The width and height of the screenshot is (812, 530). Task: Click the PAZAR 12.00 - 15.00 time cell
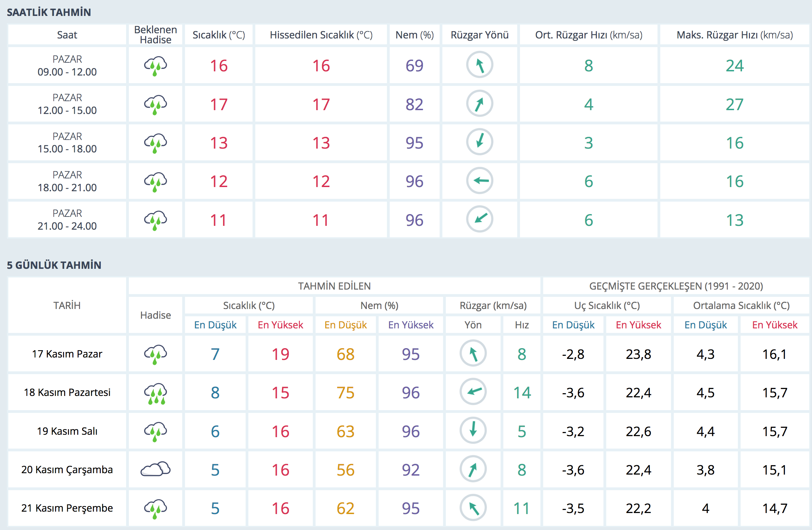pos(67,104)
